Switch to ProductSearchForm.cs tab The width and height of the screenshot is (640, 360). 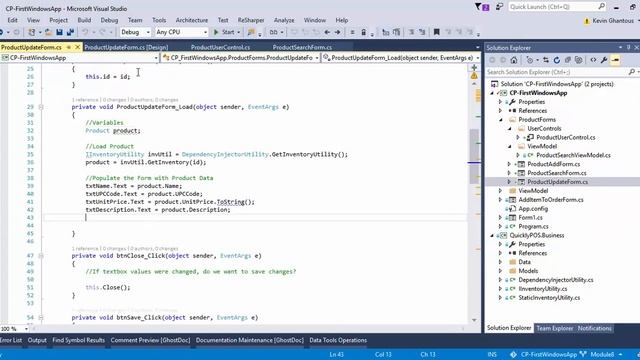point(302,47)
